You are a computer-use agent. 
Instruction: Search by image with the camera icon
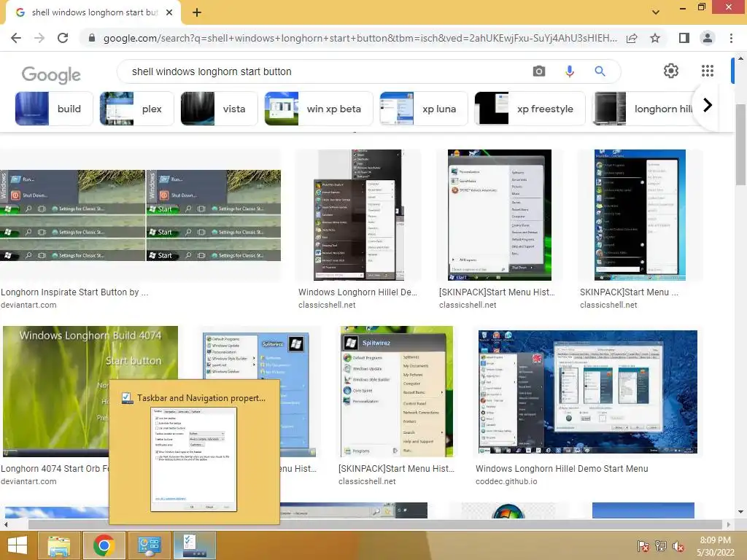pyautogui.click(x=539, y=71)
